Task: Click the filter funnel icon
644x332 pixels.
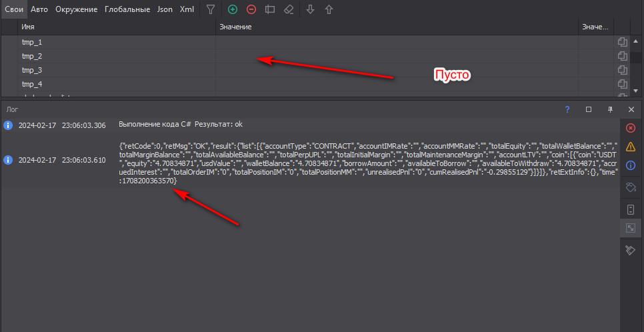Action: 211,9
